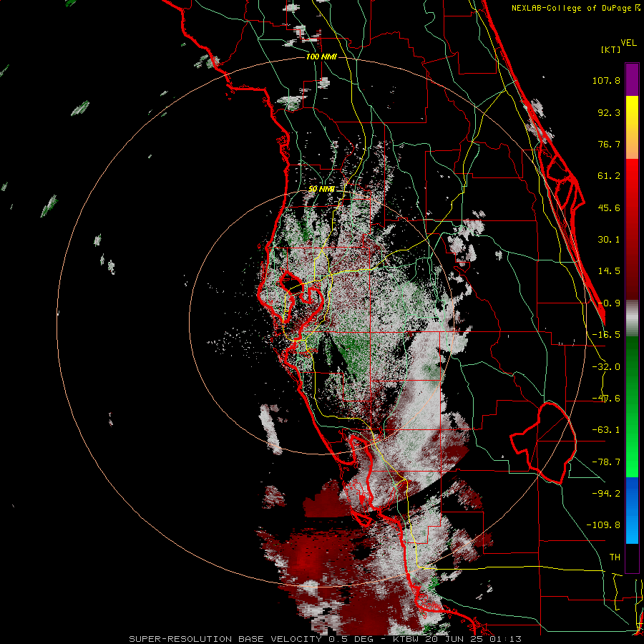Click the 92.3 scale value

609,112
